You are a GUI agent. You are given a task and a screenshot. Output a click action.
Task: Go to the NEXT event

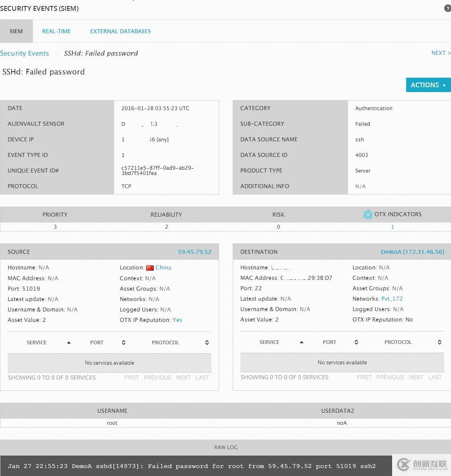pyautogui.click(x=440, y=53)
